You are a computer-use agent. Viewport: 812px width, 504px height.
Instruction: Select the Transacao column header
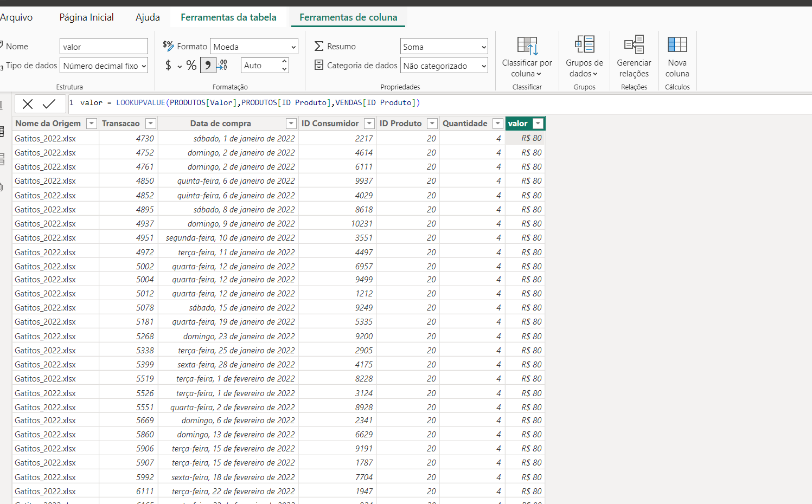[x=121, y=124]
